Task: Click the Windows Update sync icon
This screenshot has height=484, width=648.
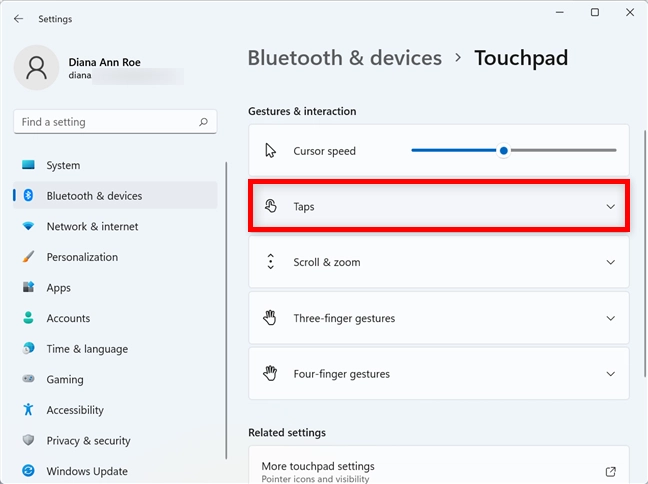Action: [28, 471]
